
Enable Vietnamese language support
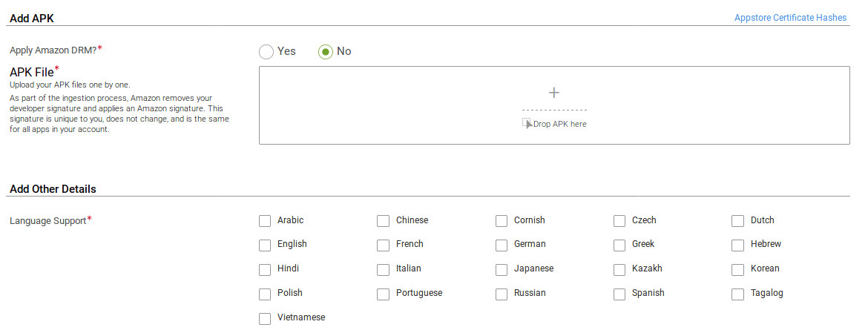[265, 319]
